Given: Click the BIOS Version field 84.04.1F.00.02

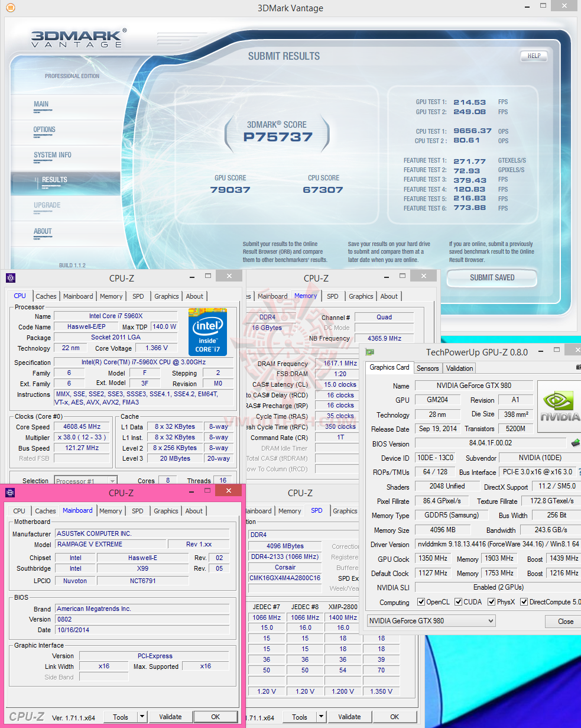Looking at the screenshot, I should (x=491, y=443).
